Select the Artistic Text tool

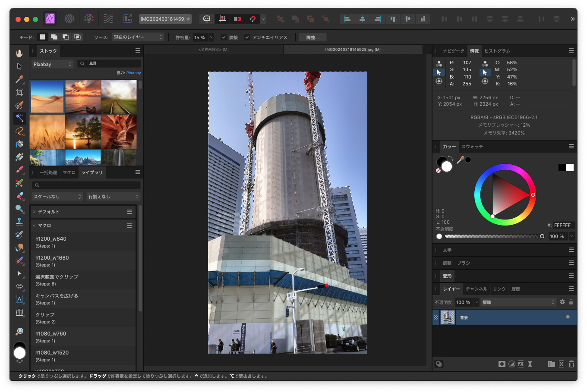[x=19, y=299]
